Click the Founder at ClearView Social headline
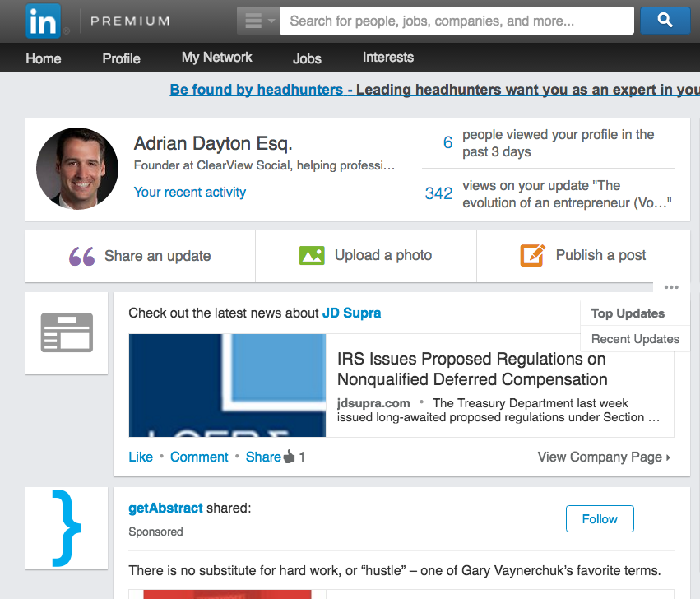 coord(264,165)
